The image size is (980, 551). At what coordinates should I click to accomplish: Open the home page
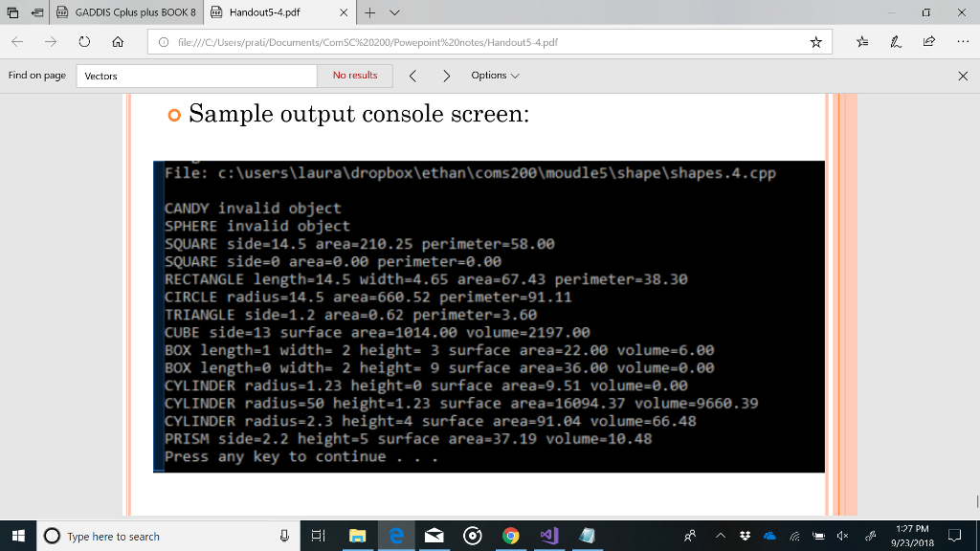pyautogui.click(x=118, y=42)
